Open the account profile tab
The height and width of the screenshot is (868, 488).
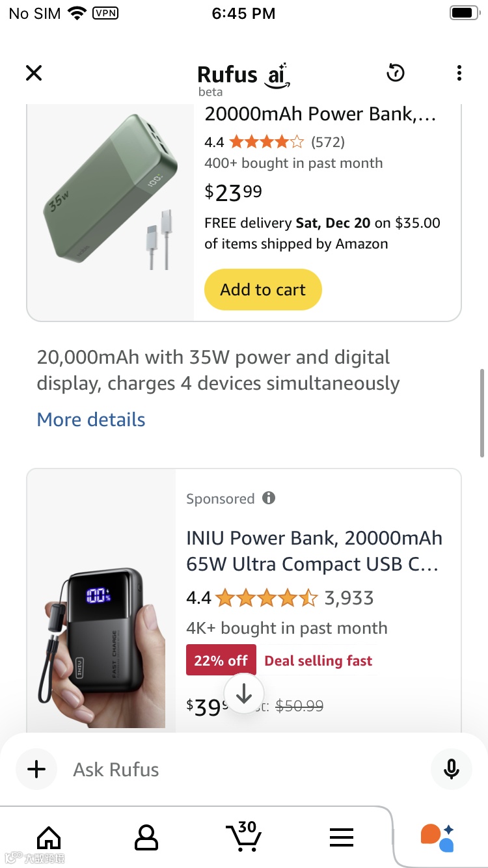pos(146,837)
